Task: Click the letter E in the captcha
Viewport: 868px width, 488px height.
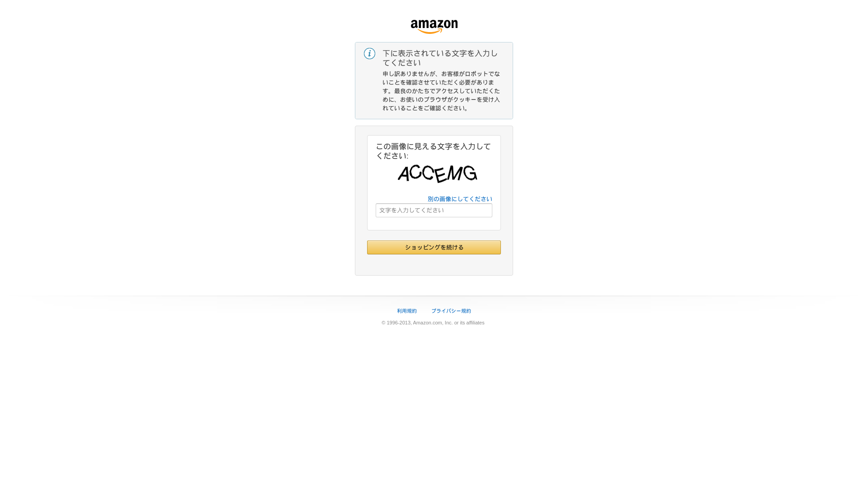Action: pos(440,175)
